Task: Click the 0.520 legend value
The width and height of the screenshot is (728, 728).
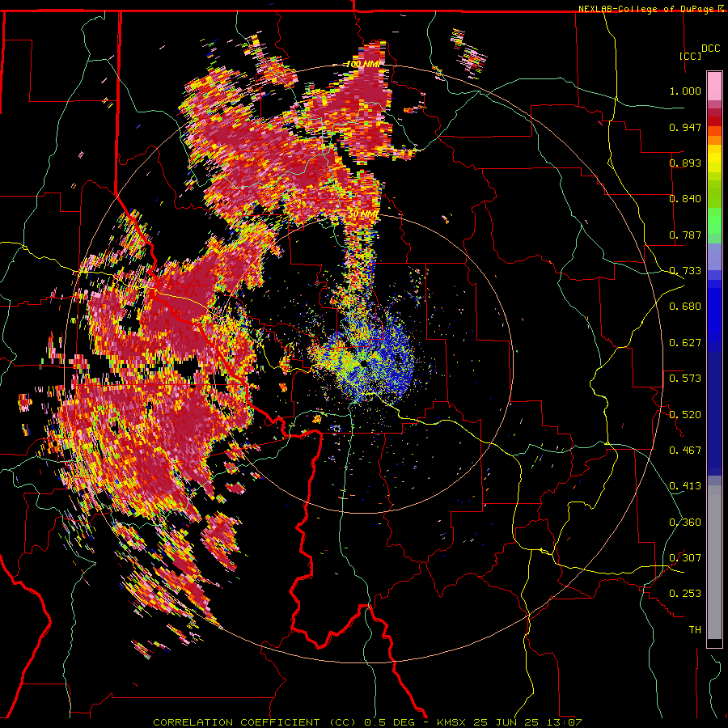Action: [x=685, y=415]
